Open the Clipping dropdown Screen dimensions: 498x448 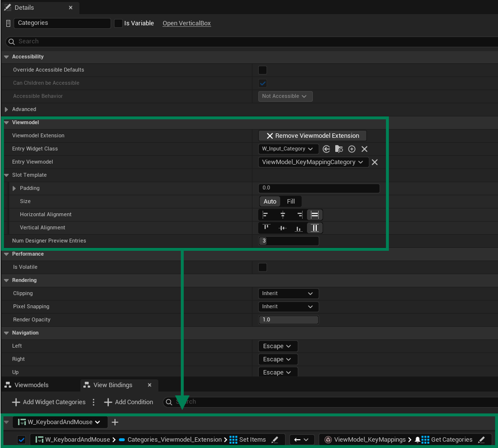[x=288, y=293]
